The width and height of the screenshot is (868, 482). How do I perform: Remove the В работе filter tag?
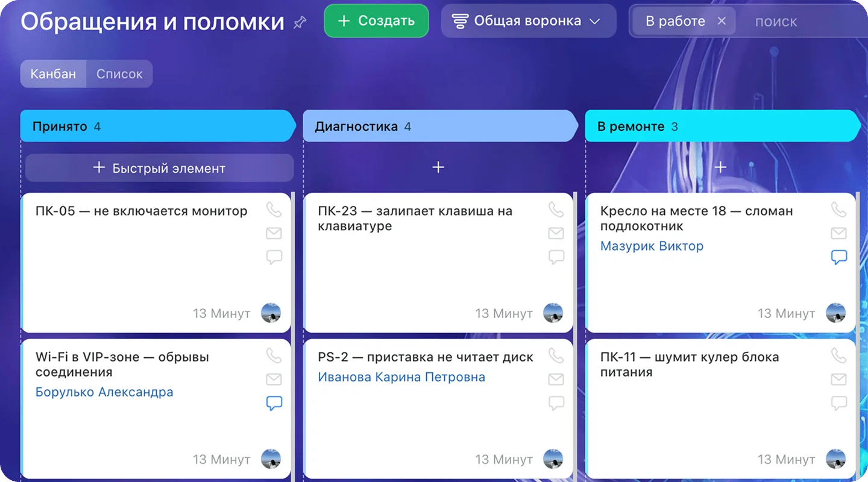722,21
